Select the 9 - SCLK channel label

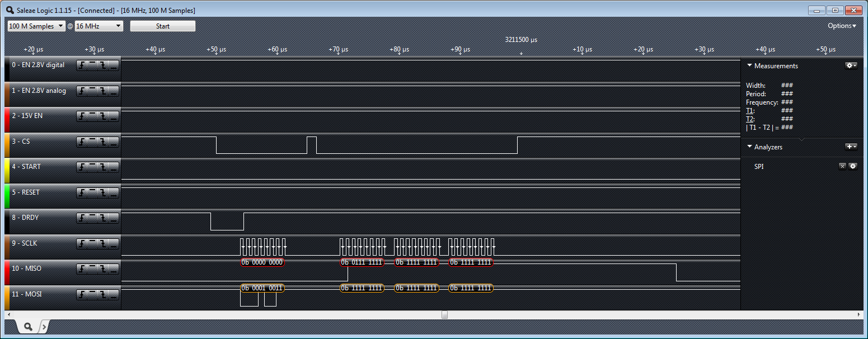(x=25, y=243)
